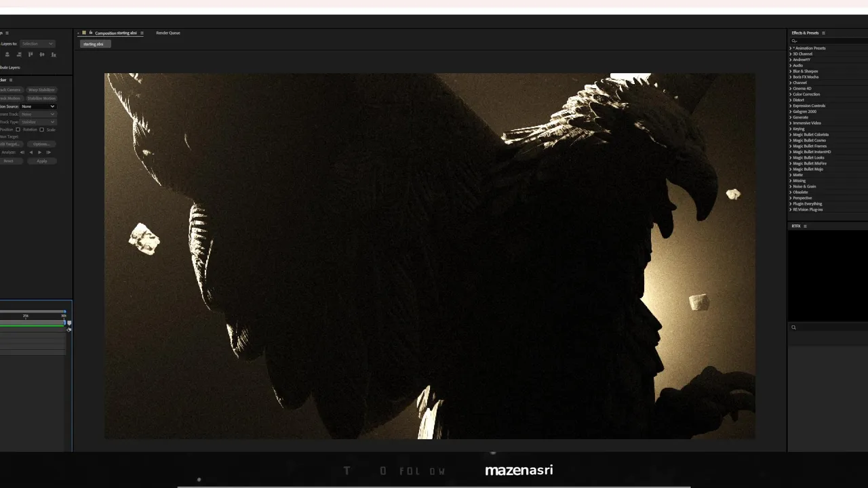Viewport: 868px width, 488px height.
Task: Click the Warp Stabilizer button
Action: coord(41,89)
